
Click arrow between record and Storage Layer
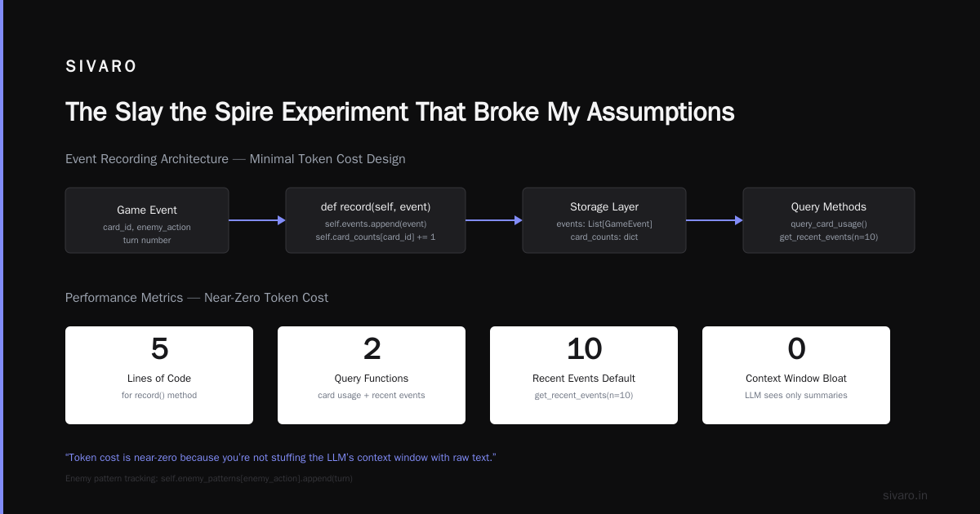[x=494, y=220]
